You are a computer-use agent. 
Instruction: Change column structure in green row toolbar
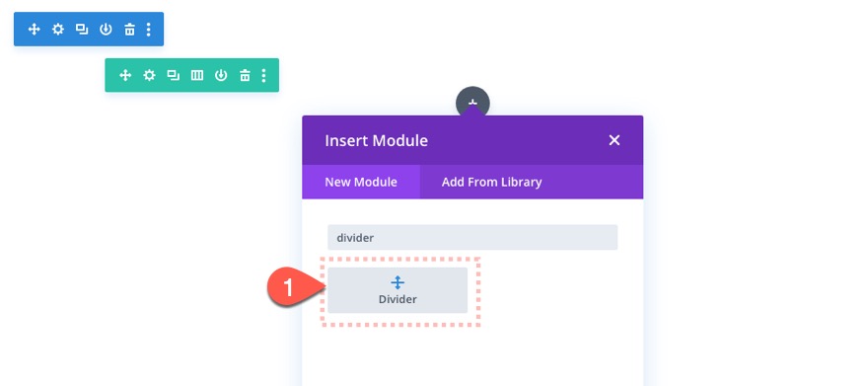click(x=197, y=75)
